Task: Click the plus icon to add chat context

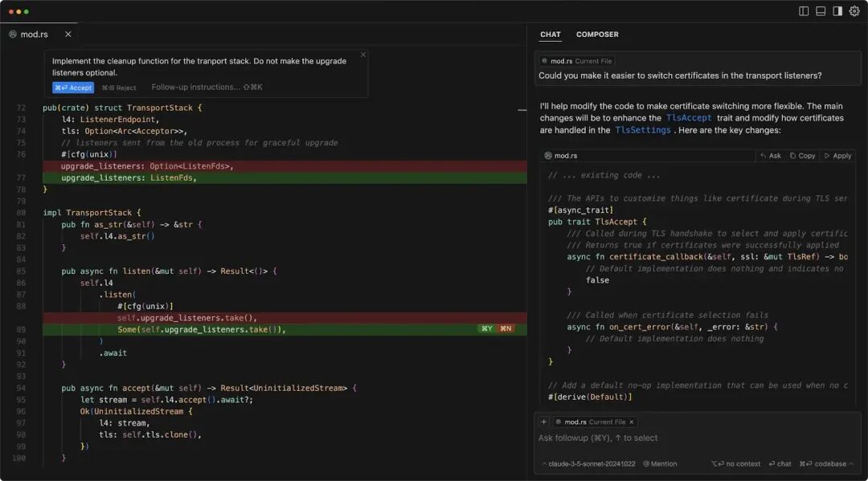Action: coord(544,422)
